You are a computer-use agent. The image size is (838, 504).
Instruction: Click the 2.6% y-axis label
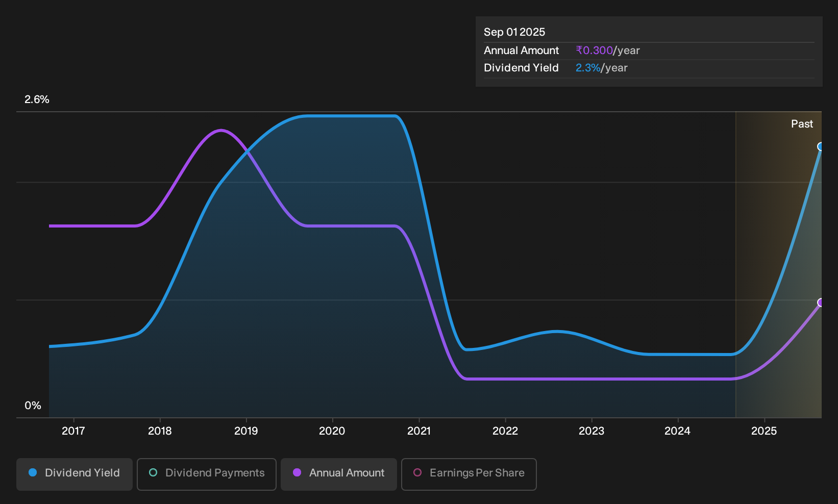[x=37, y=99]
